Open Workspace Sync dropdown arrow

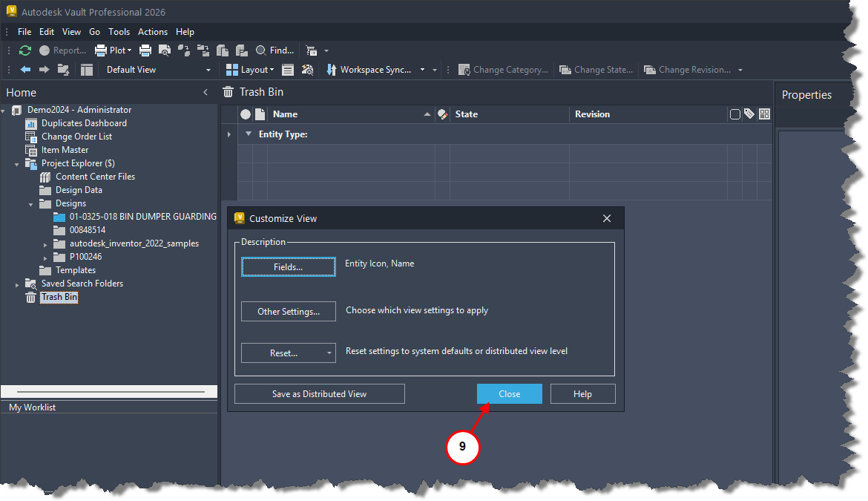tap(422, 70)
